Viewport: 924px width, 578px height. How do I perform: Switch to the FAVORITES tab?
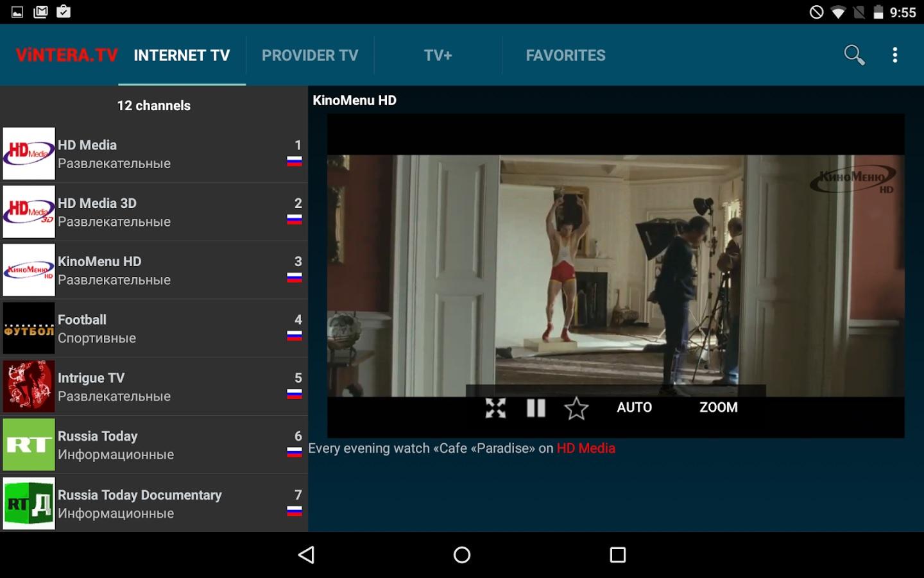point(565,55)
